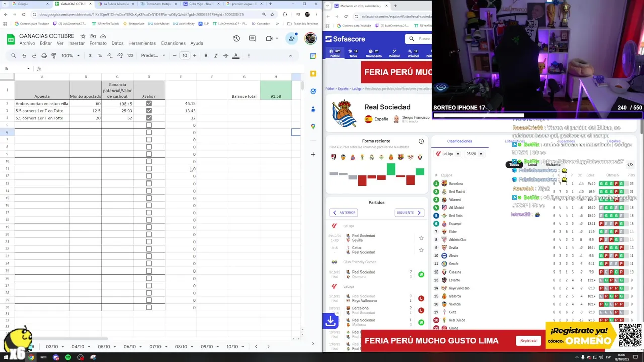Open the Archivo menu
This screenshot has height=362, width=644.
click(27, 43)
